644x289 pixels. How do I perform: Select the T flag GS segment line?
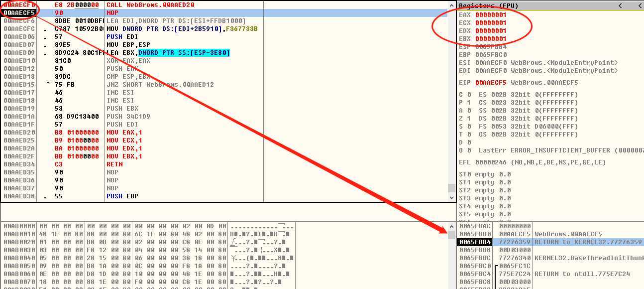click(x=518, y=135)
